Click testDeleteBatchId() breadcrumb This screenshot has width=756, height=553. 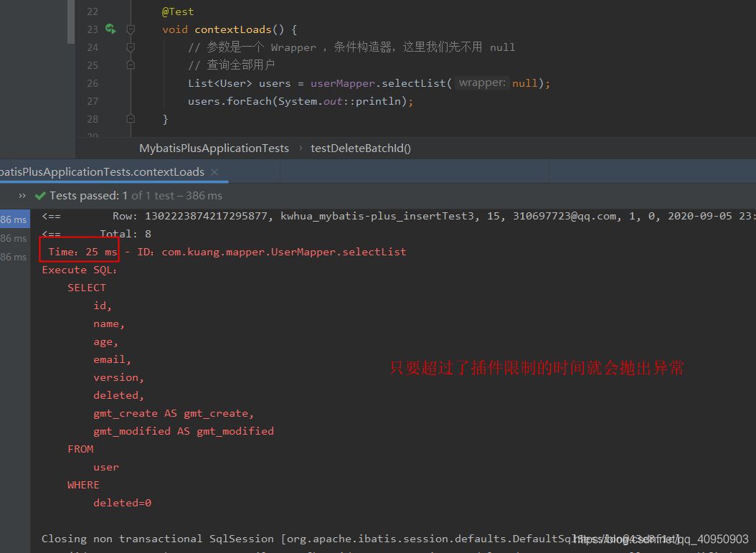(x=361, y=148)
